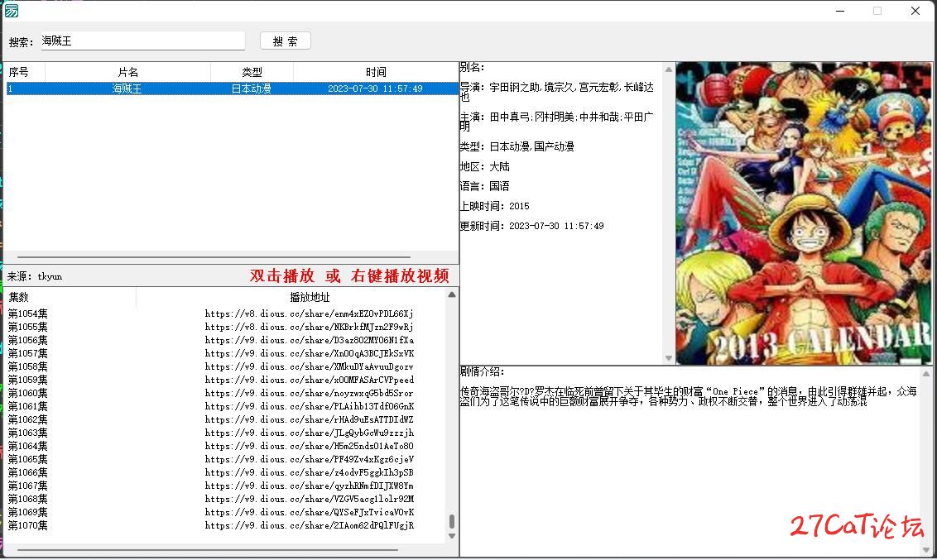The image size is (937, 560).
Task: Pick episode 第1069集
Action: point(27,512)
